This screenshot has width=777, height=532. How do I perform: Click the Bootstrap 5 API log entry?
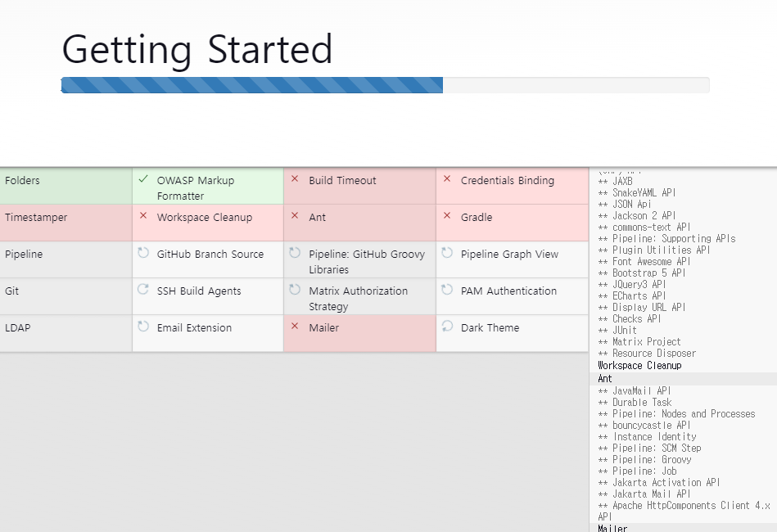click(642, 273)
